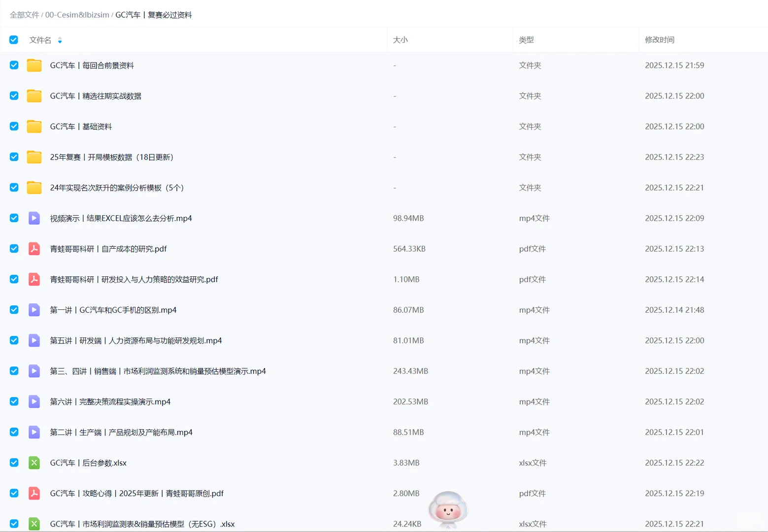The height and width of the screenshot is (532, 768).
Task: Uncheck GC汽车丨精选往期实战数据 checkbox
Action: pyautogui.click(x=14, y=96)
